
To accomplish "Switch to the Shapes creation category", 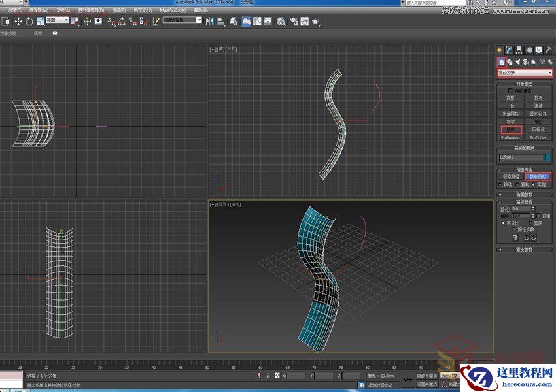I will (x=510, y=62).
